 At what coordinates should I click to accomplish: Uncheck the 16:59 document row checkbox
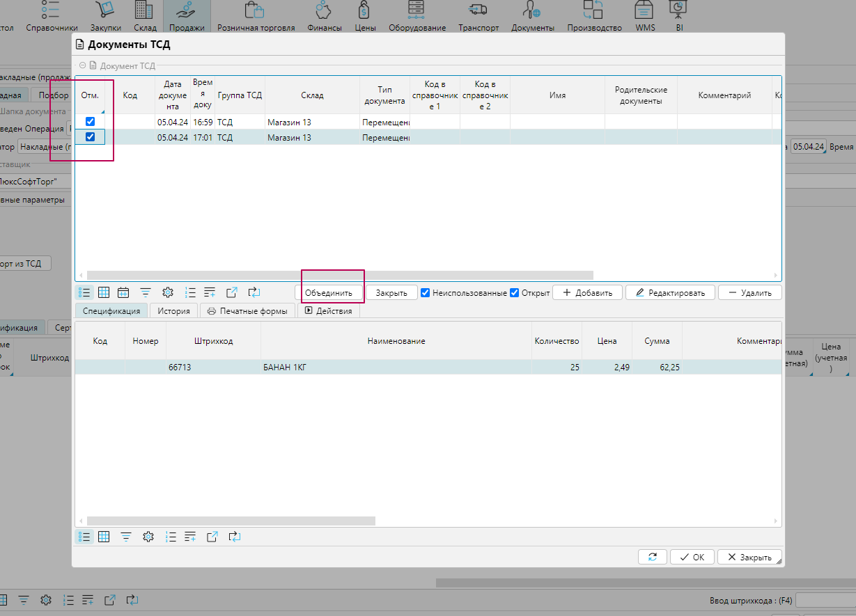[x=90, y=122]
